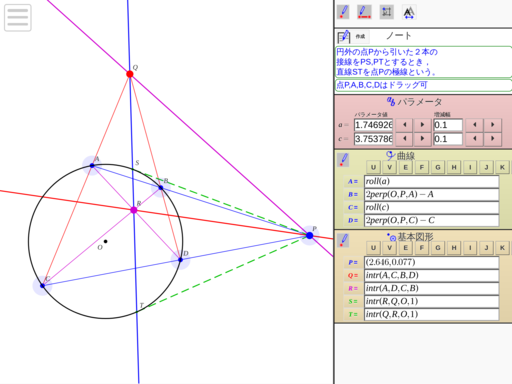Click the A = roll(a) definition field

pos(432,181)
